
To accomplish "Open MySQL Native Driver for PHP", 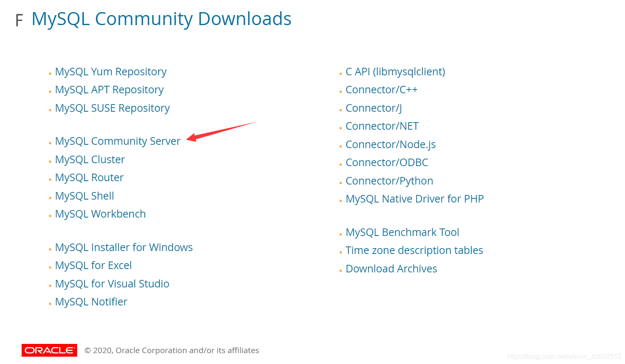I will coord(415,199).
